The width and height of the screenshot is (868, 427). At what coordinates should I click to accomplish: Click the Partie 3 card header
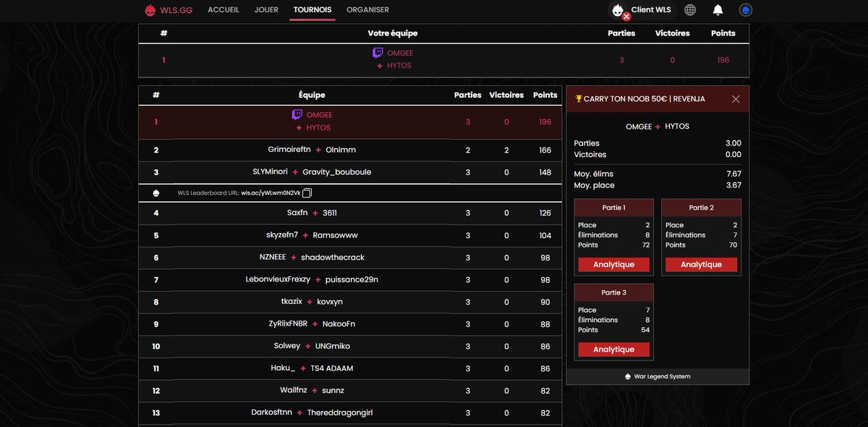[x=613, y=292]
